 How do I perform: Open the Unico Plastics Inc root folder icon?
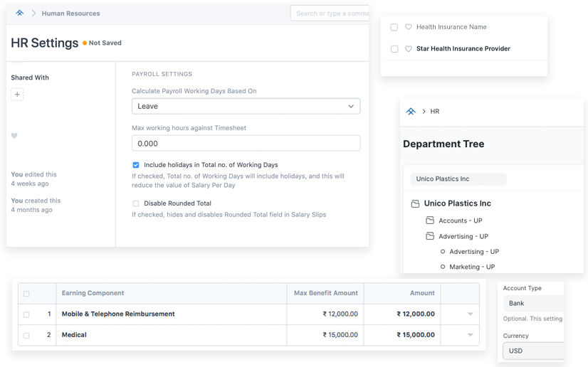pos(415,203)
